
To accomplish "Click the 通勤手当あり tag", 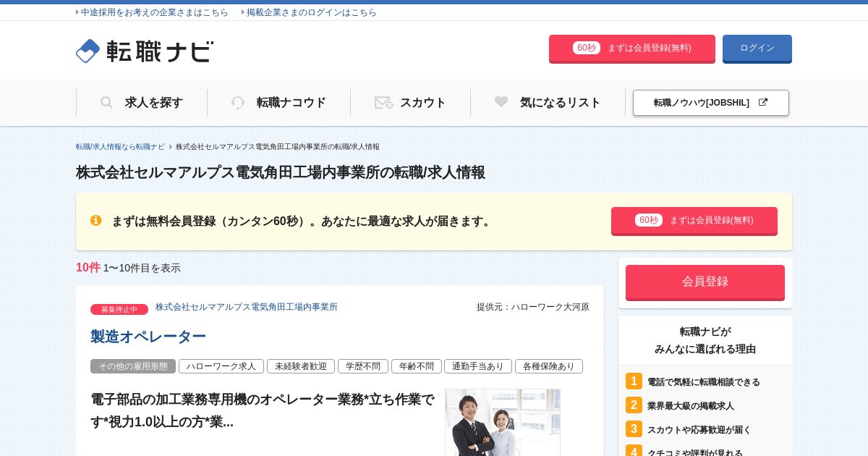I will pyautogui.click(x=478, y=366).
